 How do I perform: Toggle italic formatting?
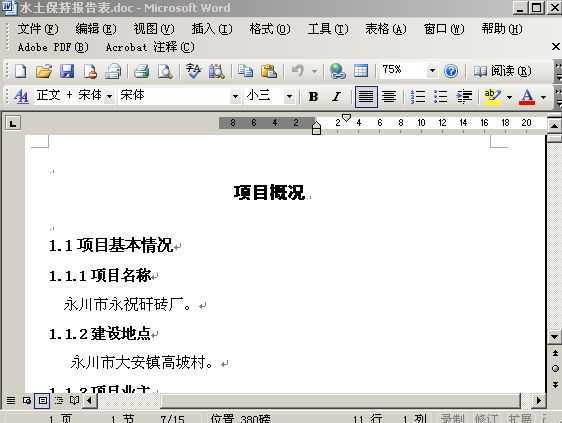(x=337, y=96)
